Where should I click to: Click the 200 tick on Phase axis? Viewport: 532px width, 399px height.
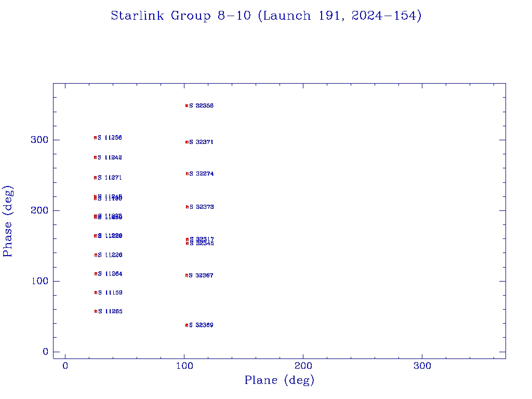click(x=39, y=210)
